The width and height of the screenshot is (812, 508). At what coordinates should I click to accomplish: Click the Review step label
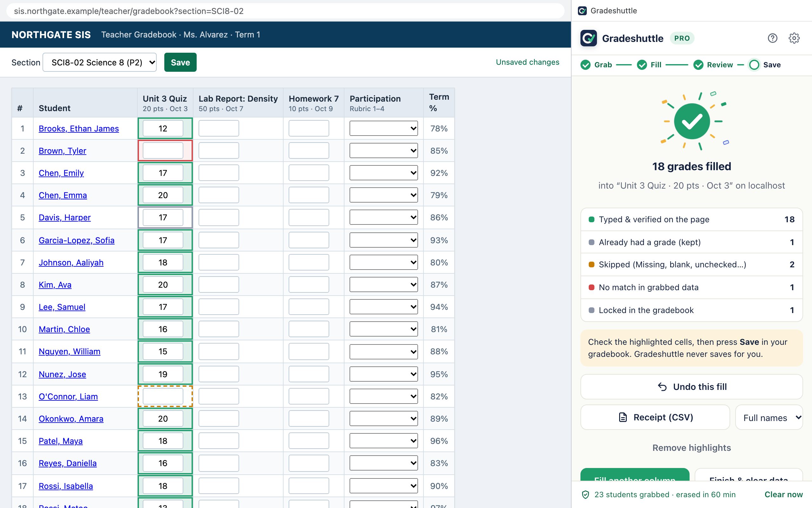tap(720, 65)
